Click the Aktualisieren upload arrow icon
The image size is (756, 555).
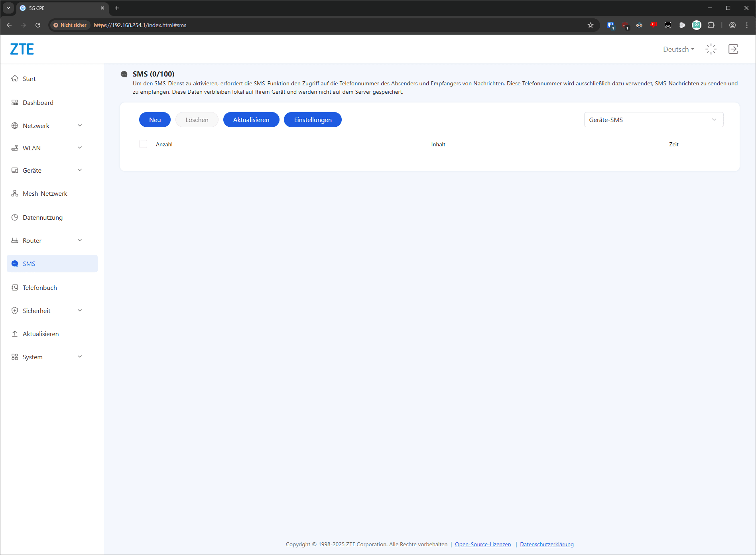15,334
